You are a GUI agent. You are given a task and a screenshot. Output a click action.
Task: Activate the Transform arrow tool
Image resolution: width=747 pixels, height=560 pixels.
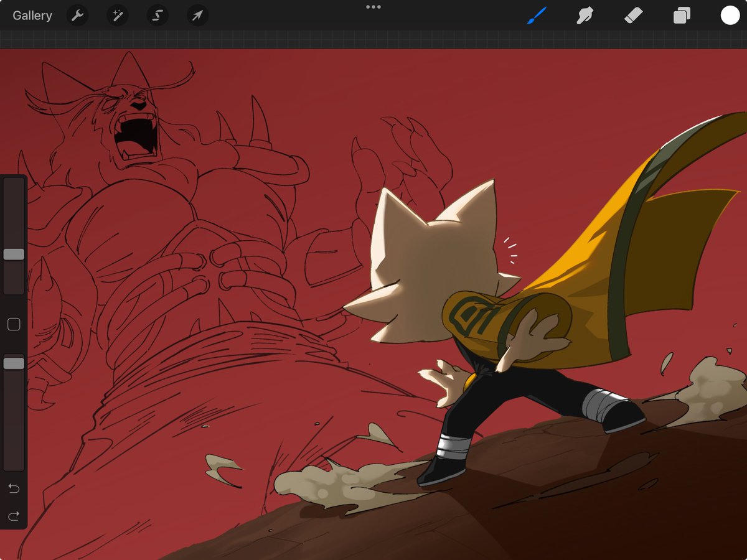click(197, 16)
